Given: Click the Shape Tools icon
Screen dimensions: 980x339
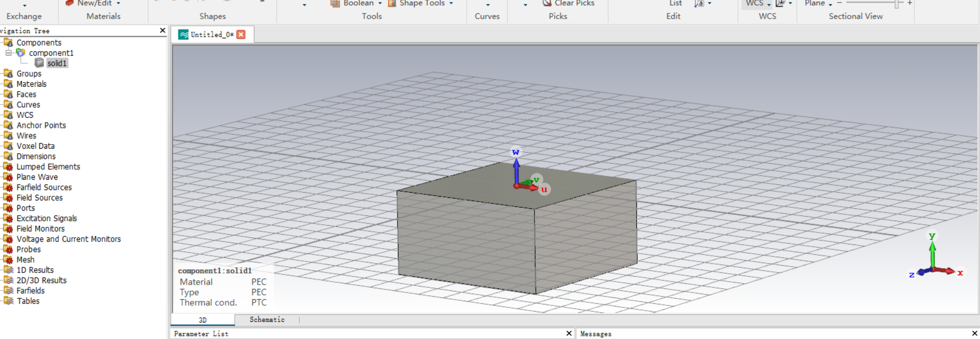Looking at the screenshot, I should [392, 3].
